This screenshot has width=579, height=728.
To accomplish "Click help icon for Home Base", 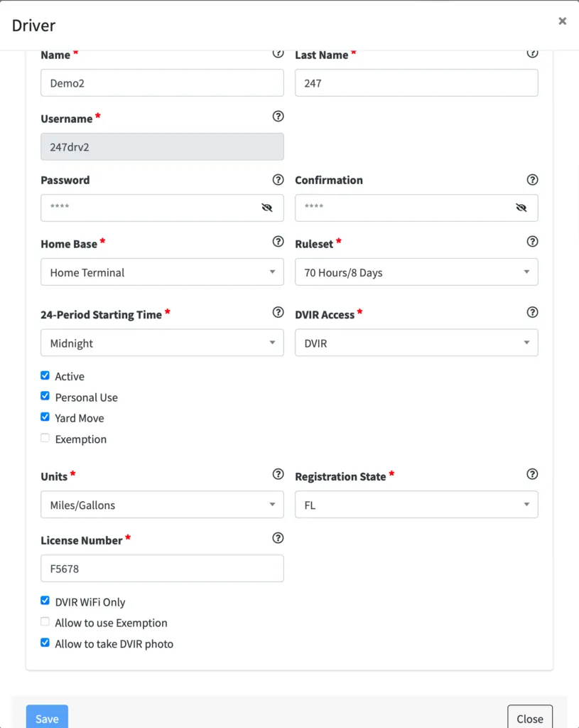I will [x=278, y=242].
